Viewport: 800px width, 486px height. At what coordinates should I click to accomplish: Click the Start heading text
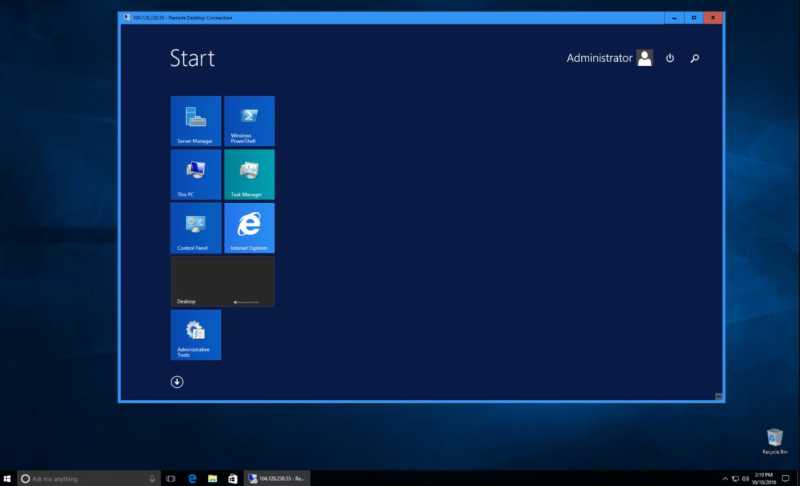(192, 58)
